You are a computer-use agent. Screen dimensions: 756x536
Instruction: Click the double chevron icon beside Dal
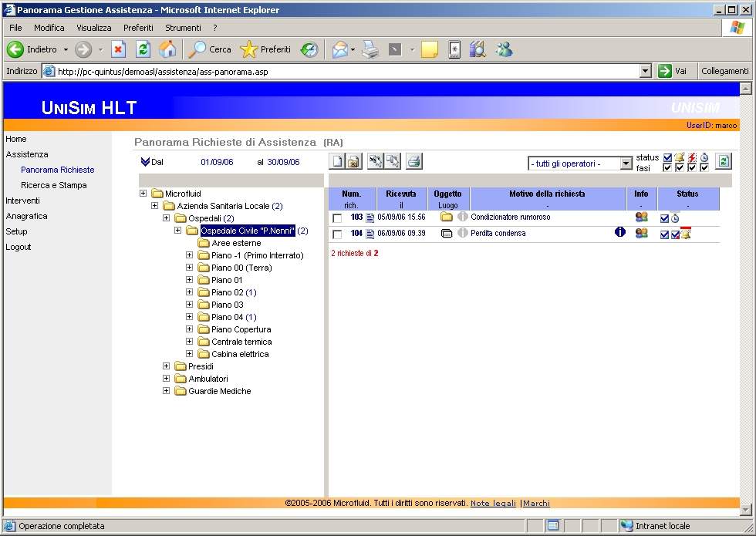click(145, 161)
